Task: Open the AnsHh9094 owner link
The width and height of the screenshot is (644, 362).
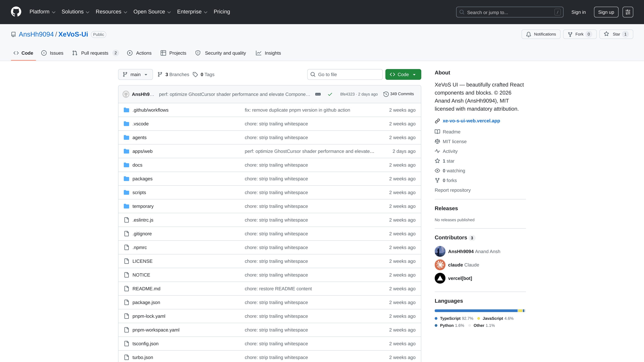Action: pos(36,35)
